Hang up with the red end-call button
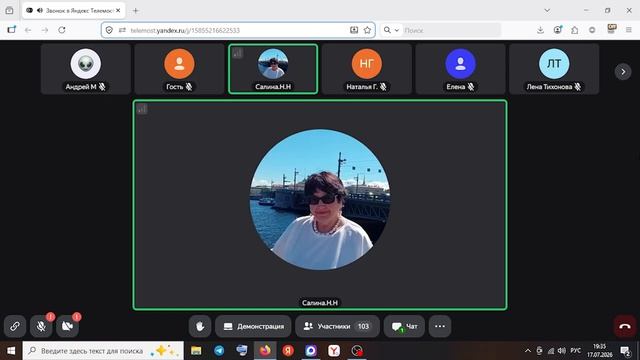Screen dimensions: 640x360 pos(625,326)
